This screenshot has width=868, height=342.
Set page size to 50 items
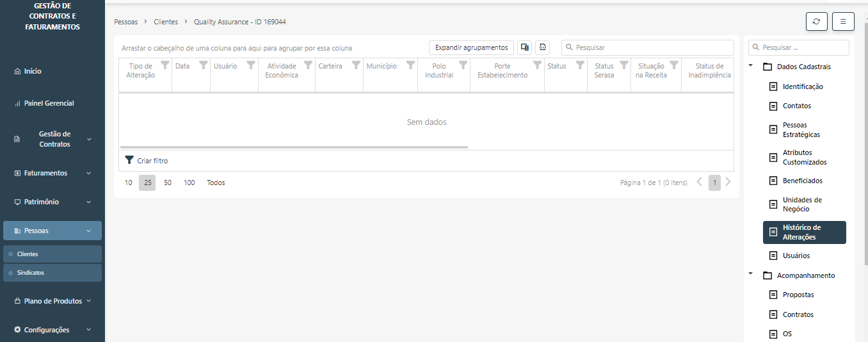168,183
